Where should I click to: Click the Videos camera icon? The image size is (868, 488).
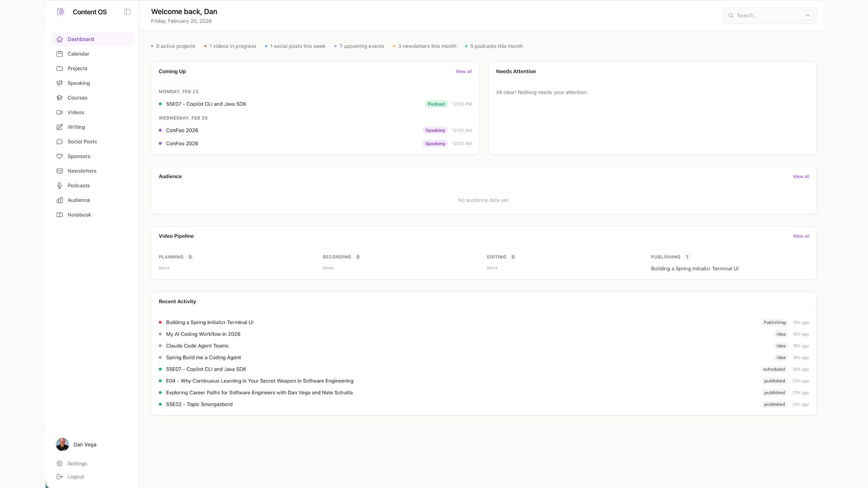(59, 113)
